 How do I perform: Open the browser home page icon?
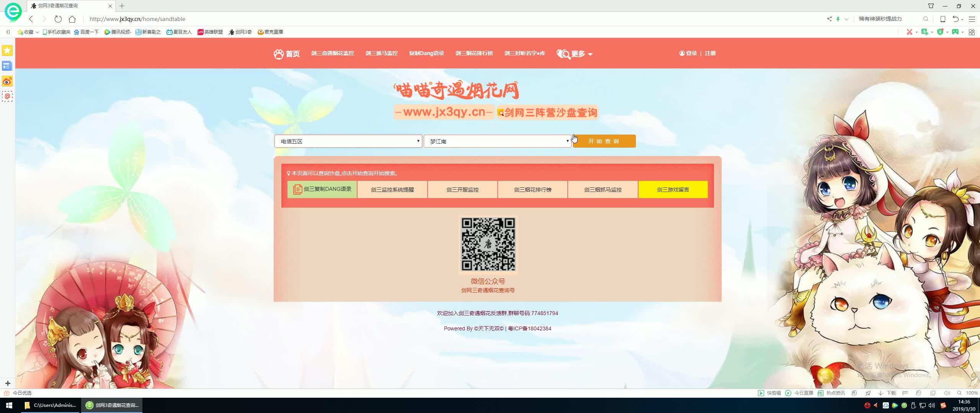pyautogui.click(x=72, y=19)
